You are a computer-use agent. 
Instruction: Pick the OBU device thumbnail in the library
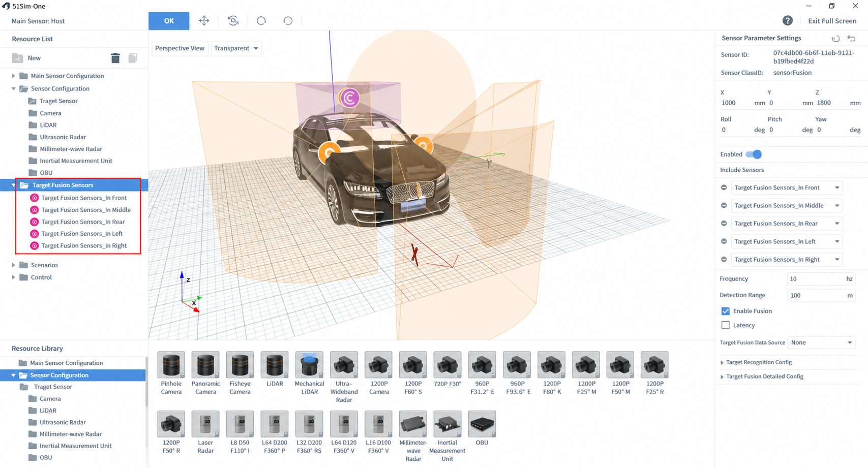(482, 424)
